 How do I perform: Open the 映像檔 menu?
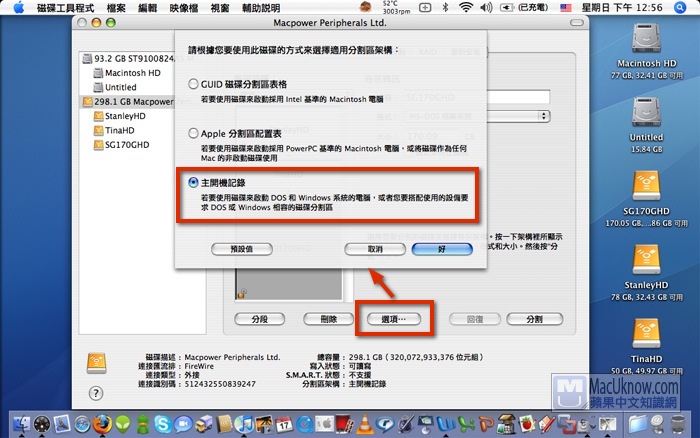click(x=183, y=8)
